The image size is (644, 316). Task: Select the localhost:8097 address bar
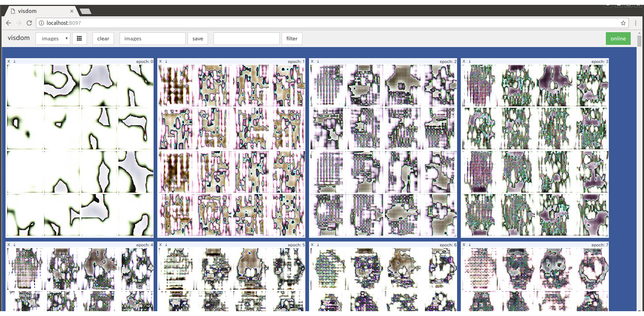click(332, 23)
